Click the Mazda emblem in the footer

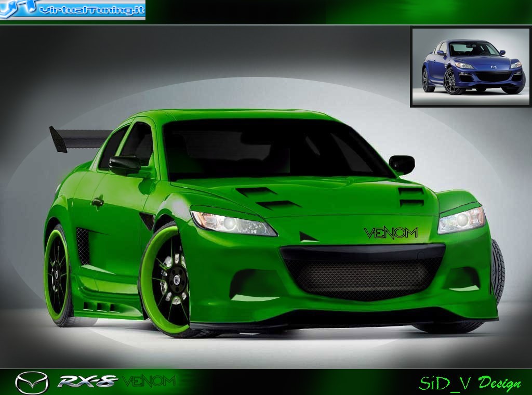point(32,383)
